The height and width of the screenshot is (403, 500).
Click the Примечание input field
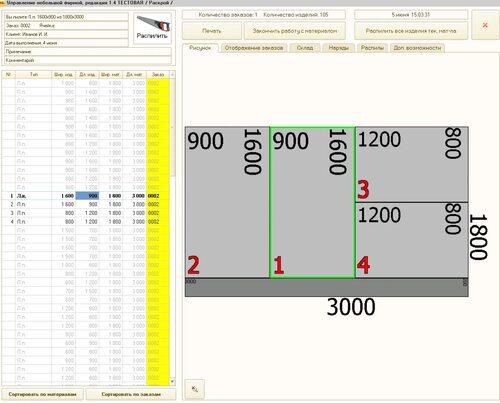88,52
